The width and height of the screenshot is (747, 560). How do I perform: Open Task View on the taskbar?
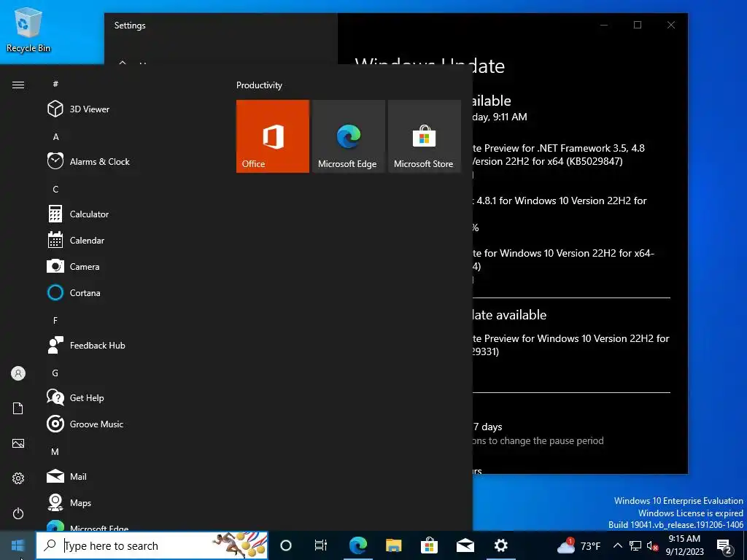pyautogui.click(x=321, y=545)
